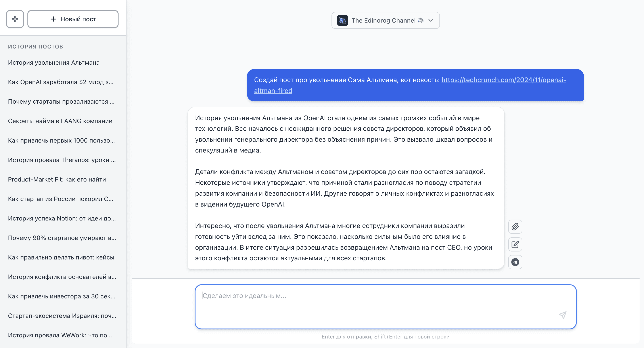Click the channel selector chevron arrow

coord(431,21)
